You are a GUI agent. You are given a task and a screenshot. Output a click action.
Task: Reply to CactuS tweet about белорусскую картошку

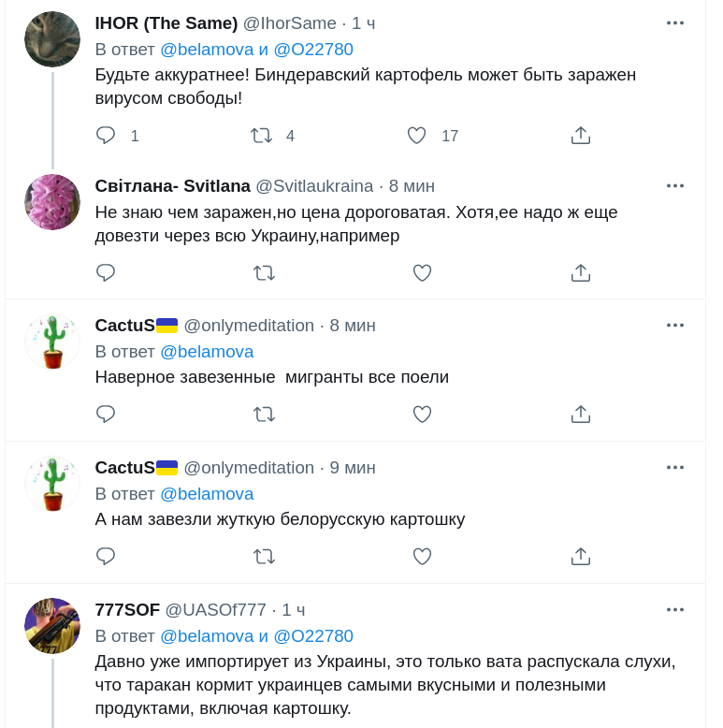coord(106,556)
